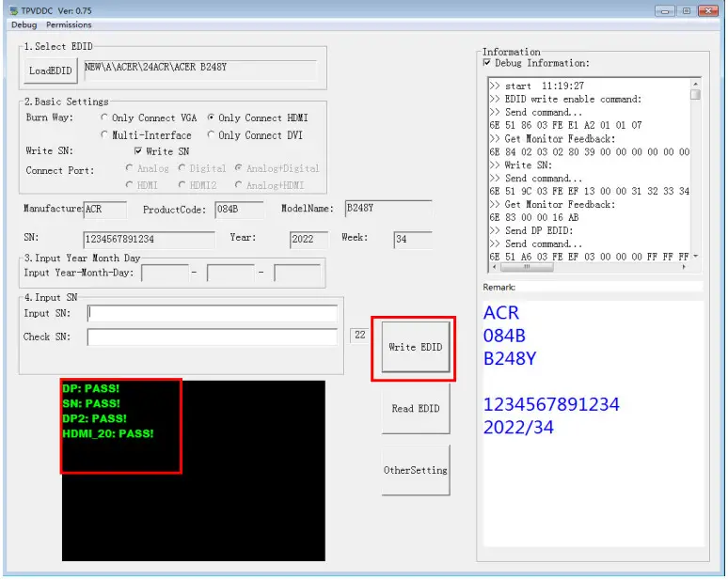Click the TPVDDC app icon in title bar
This screenshot has width=728, height=580.
point(13,10)
